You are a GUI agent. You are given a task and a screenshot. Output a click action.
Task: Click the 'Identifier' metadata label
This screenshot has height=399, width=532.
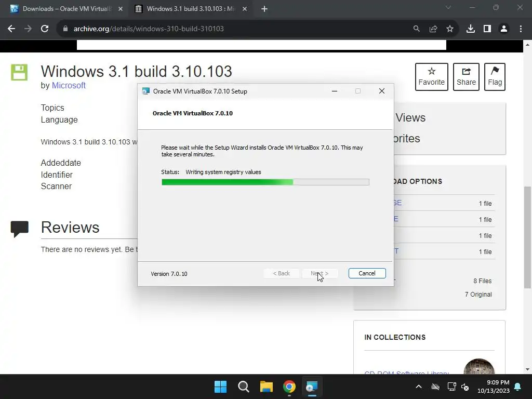[57, 175]
